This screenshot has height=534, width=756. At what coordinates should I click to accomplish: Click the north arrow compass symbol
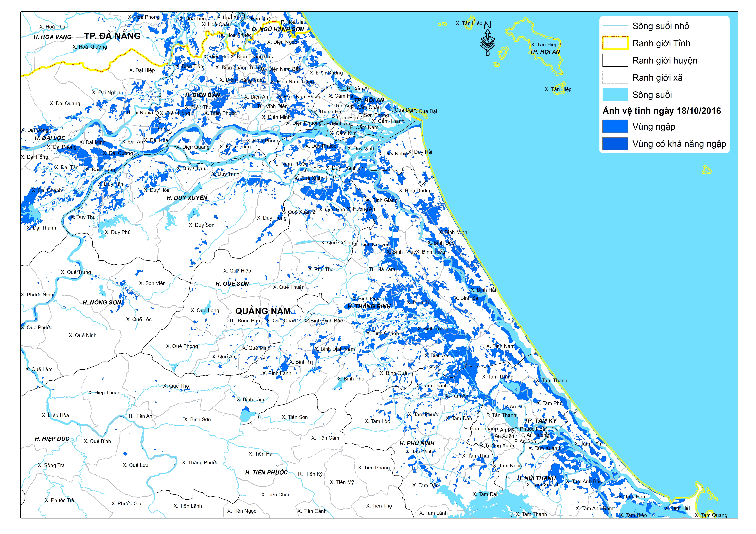[487, 39]
